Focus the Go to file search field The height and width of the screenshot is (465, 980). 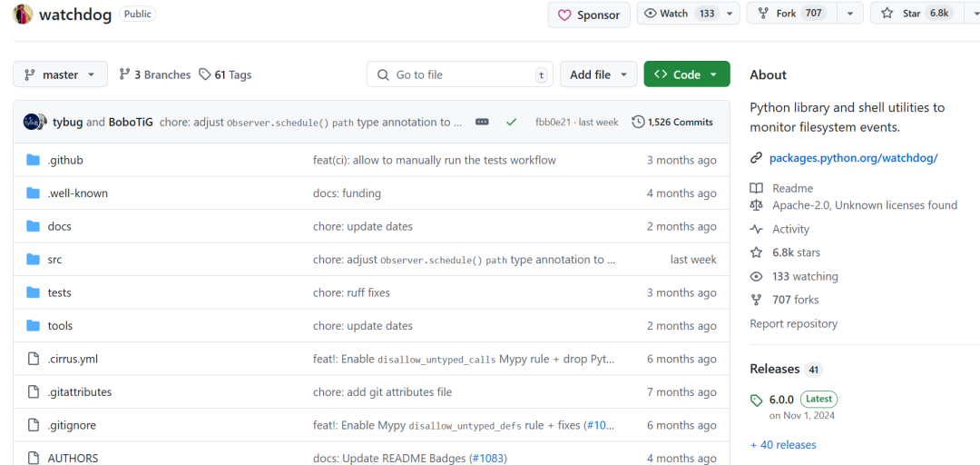(458, 74)
